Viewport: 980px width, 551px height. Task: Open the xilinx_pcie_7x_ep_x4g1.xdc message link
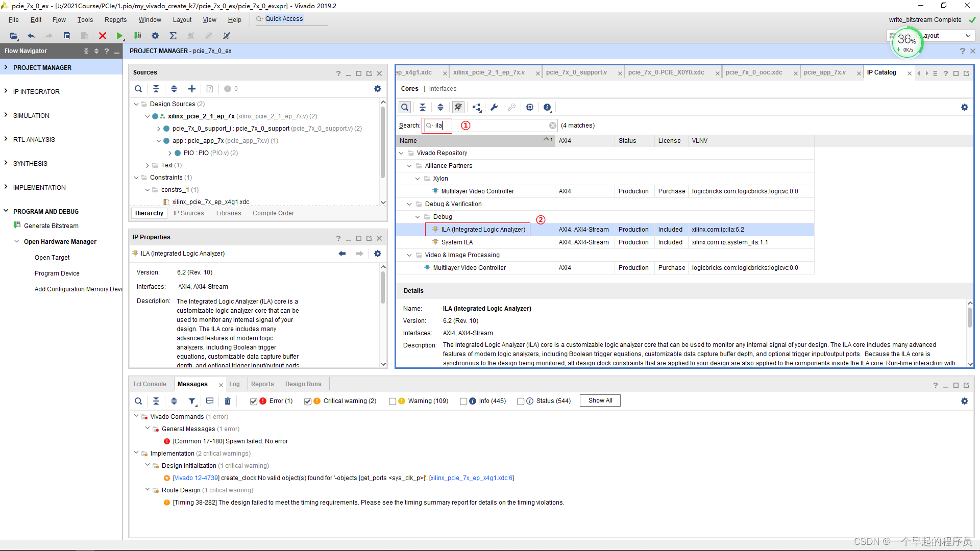pos(472,478)
